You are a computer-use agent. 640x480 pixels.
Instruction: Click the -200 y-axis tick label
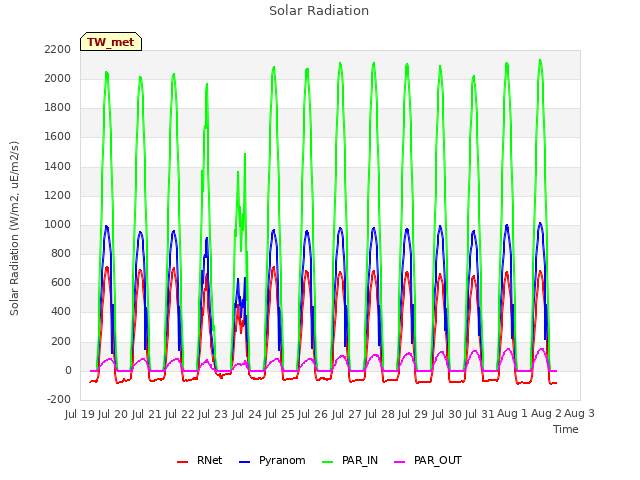[59, 400]
